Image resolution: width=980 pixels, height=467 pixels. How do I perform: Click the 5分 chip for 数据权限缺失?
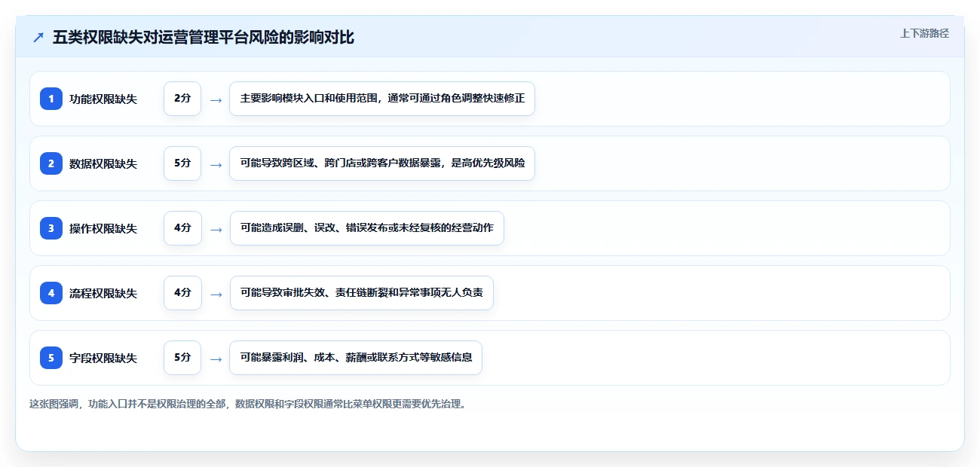coord(182,163)
